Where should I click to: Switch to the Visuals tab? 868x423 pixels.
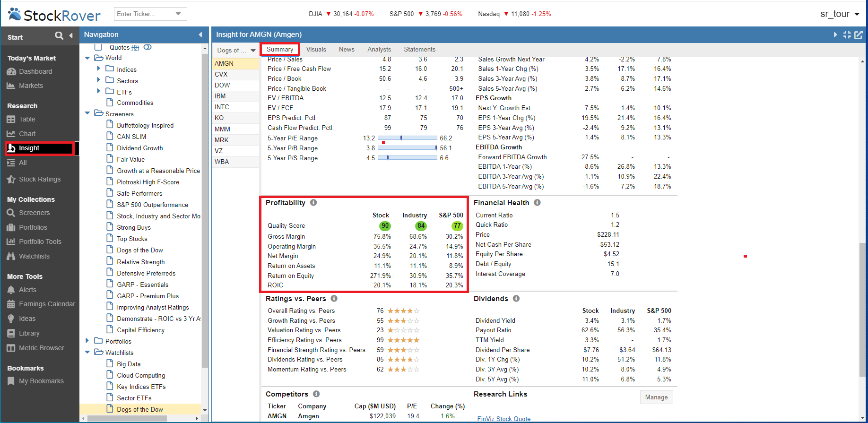(x=316, y=49)
